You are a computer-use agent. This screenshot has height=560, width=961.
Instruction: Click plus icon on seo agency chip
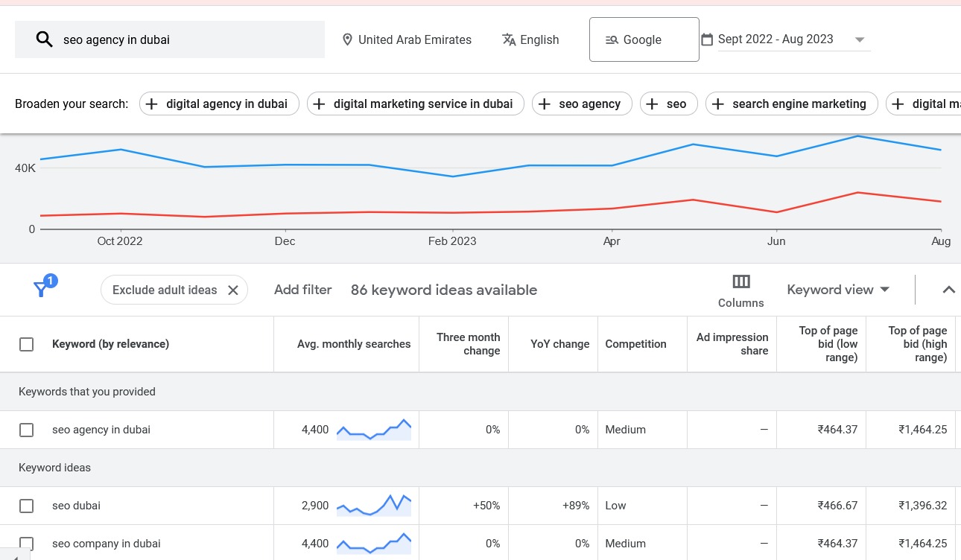(x=545, y=104)
